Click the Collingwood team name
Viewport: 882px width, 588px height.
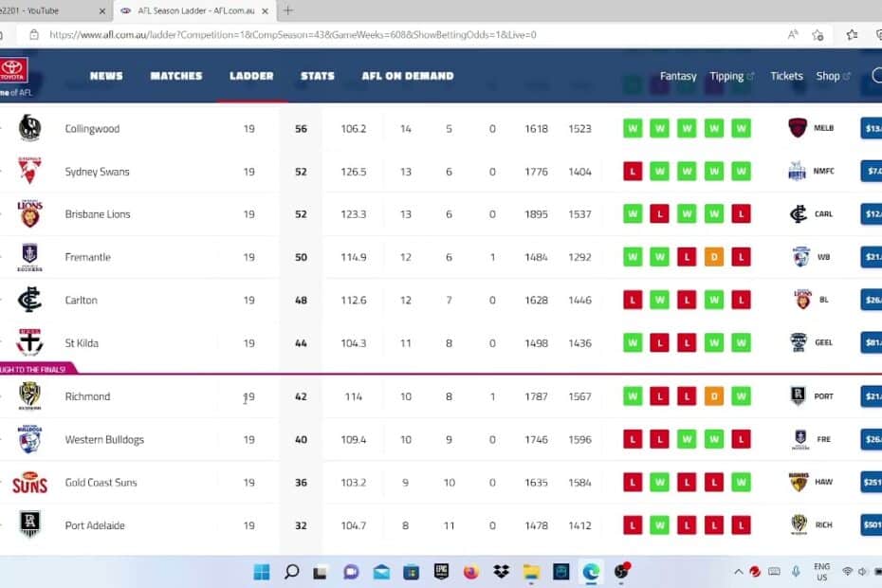92,128
